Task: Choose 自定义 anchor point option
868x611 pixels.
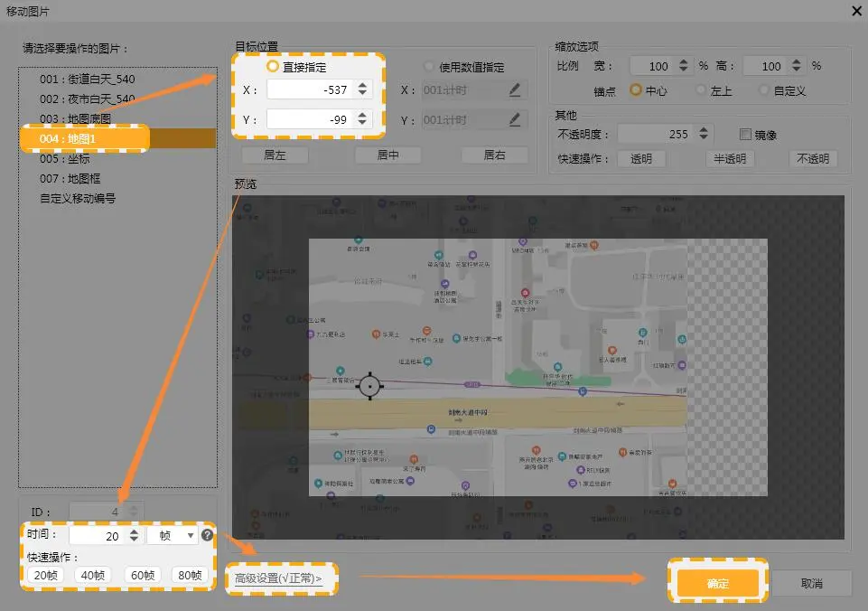Action: point(765,90)
